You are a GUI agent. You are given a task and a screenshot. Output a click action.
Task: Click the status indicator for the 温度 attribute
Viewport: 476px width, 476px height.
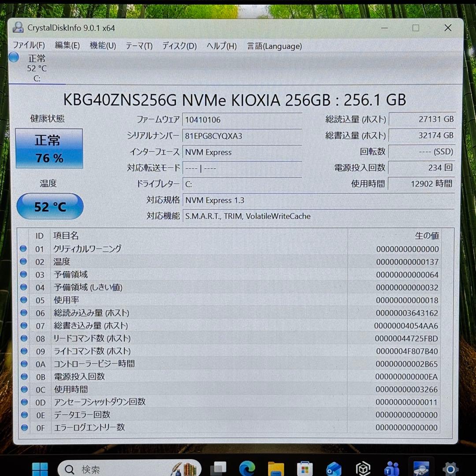coord(23,262)
